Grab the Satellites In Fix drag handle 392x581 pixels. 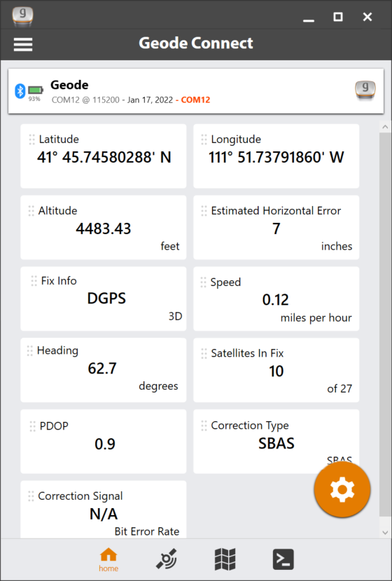204,353
